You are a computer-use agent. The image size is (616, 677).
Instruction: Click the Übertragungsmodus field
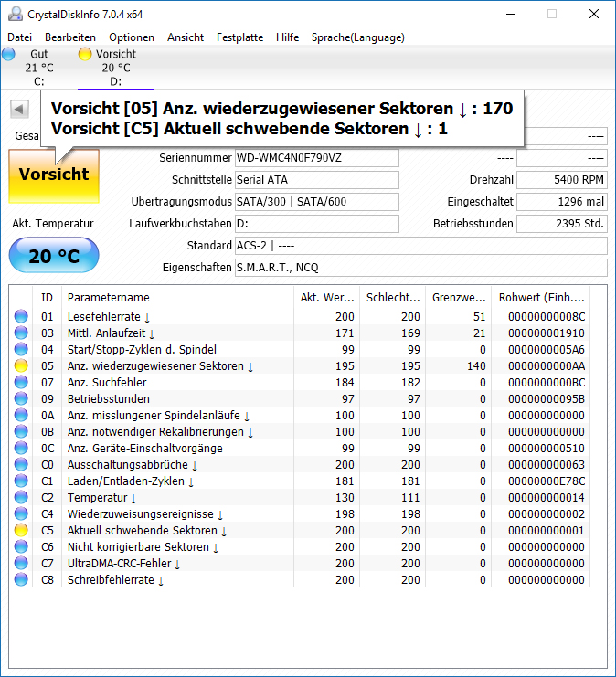coord(316,202)
